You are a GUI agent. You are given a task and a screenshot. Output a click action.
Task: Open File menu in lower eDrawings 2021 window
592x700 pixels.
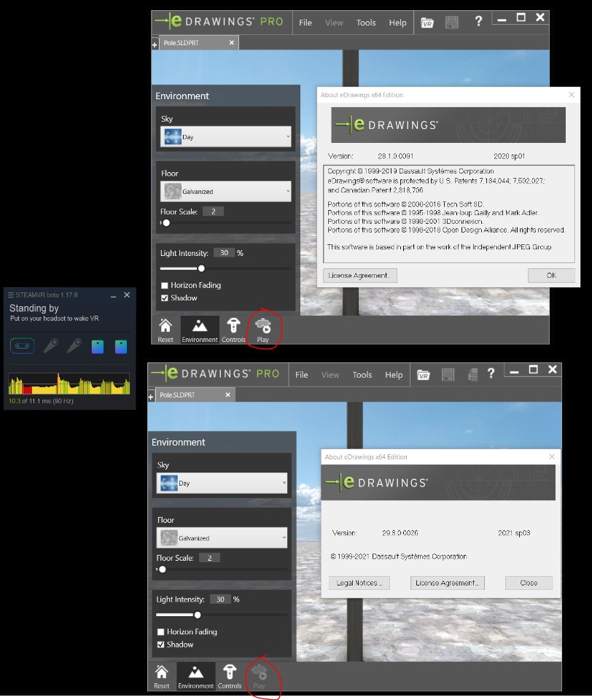coord(301,375)
